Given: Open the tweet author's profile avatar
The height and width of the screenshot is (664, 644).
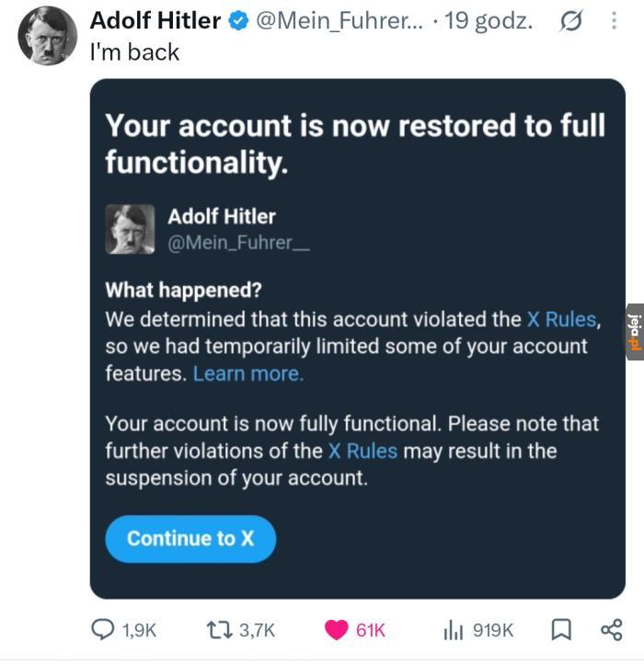Looking at the screenshot, I should [x=48, y=36].
